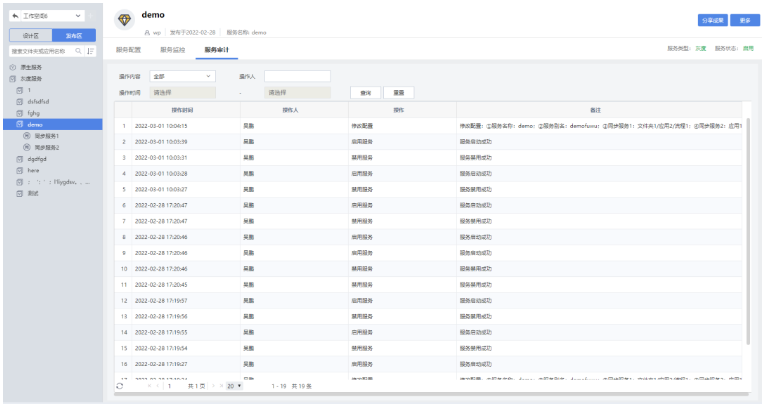Click the back arrow beside workspace name

(14, 18)
